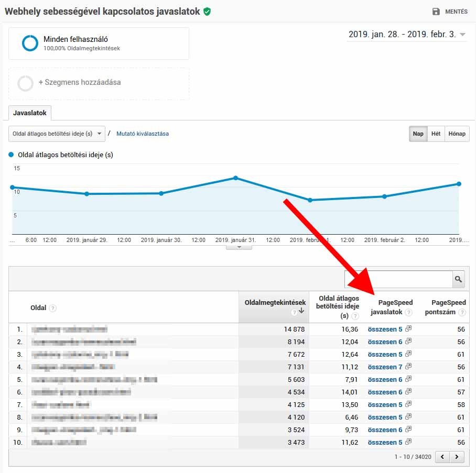
Task: Click the help icon next to PageSpeed pontszám header
Action: tap(462, 313)
